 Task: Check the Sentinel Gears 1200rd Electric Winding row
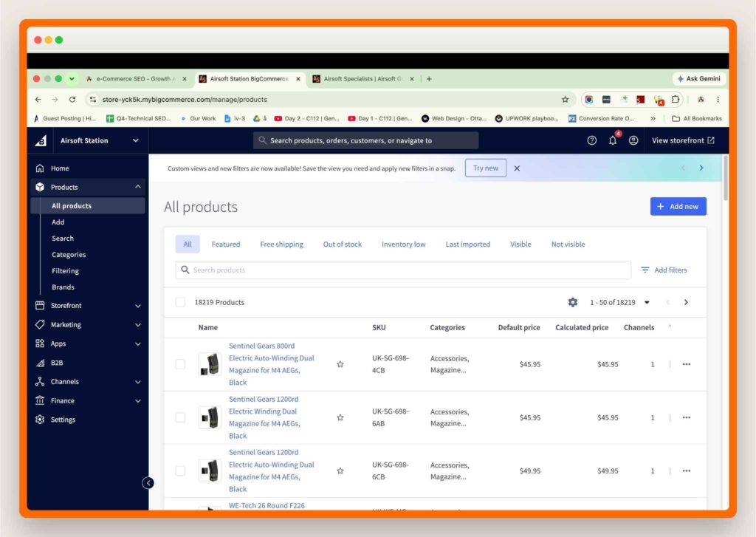point(180,417)
